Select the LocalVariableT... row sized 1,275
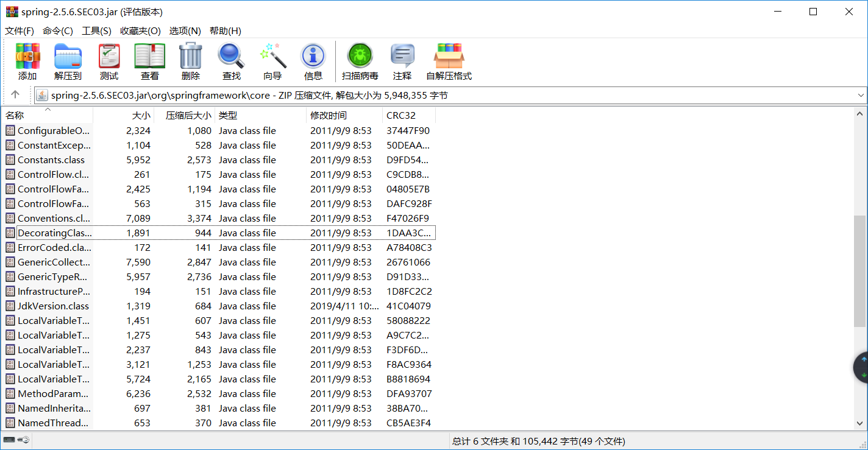The image size is (868, 450). (219, 335)
